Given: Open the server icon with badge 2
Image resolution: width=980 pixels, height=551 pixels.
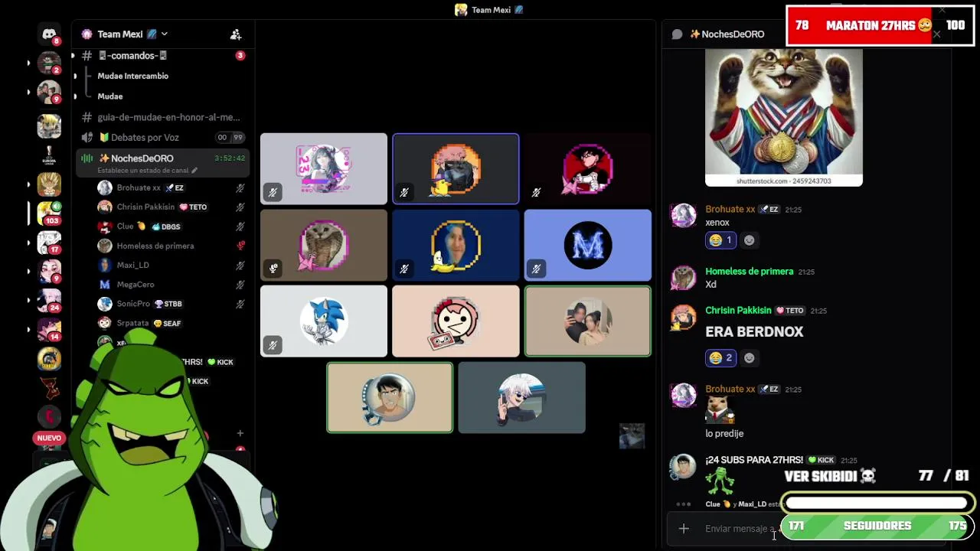Looking at the screenshot, I should click(49, 62).
